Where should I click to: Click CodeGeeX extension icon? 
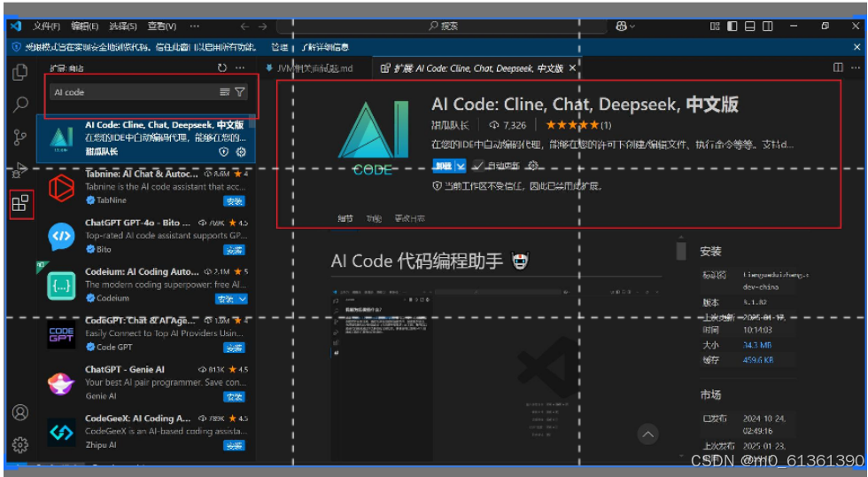(x=61, y=432)
